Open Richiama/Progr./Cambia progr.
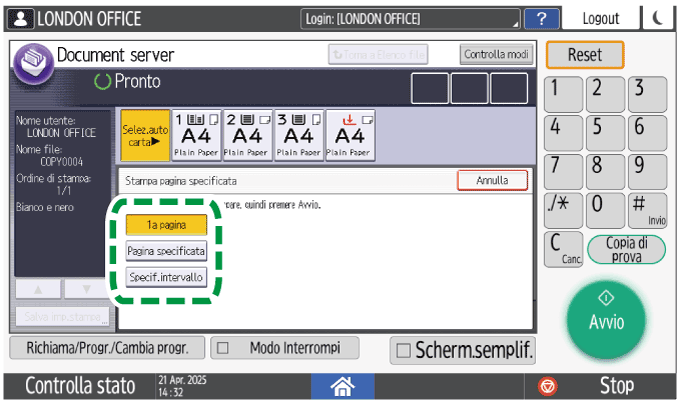 [107, 348]
